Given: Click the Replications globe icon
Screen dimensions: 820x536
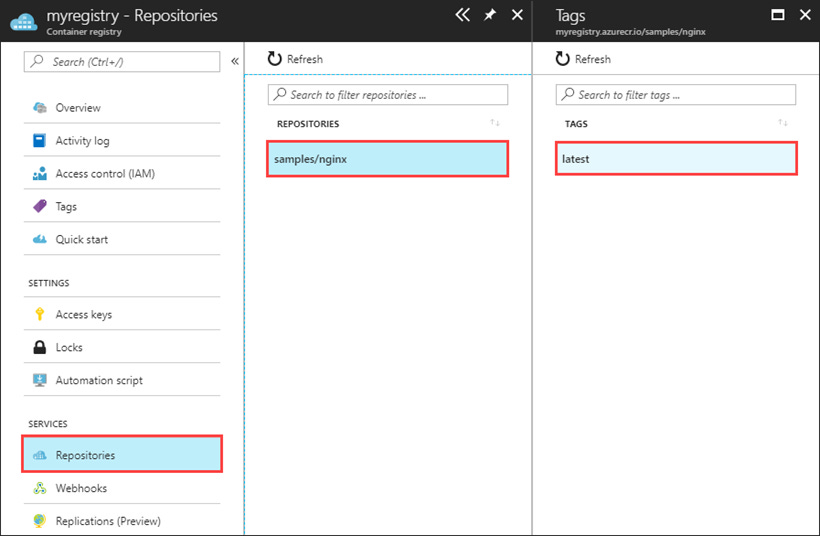Looking at the screenshot, I should click(x=40, y=521).
